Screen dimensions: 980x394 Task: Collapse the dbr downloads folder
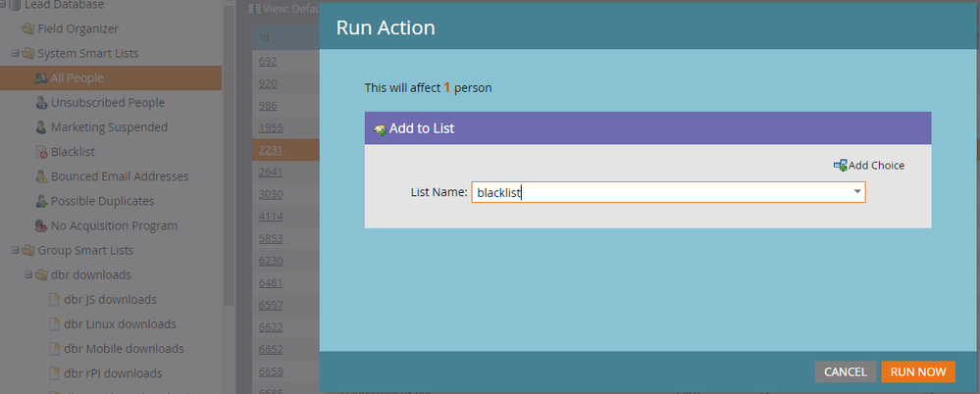point(28,274)
